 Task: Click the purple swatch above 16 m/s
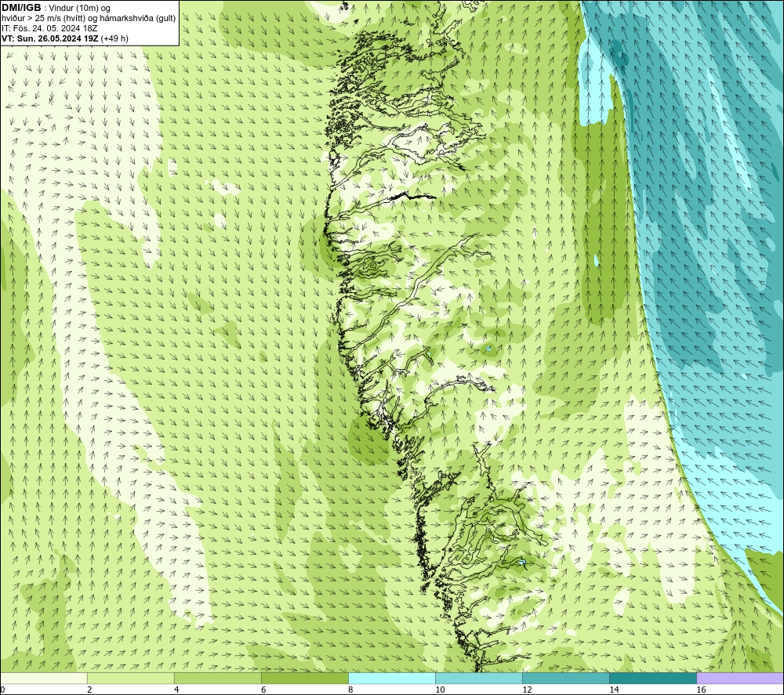[740, 678]
